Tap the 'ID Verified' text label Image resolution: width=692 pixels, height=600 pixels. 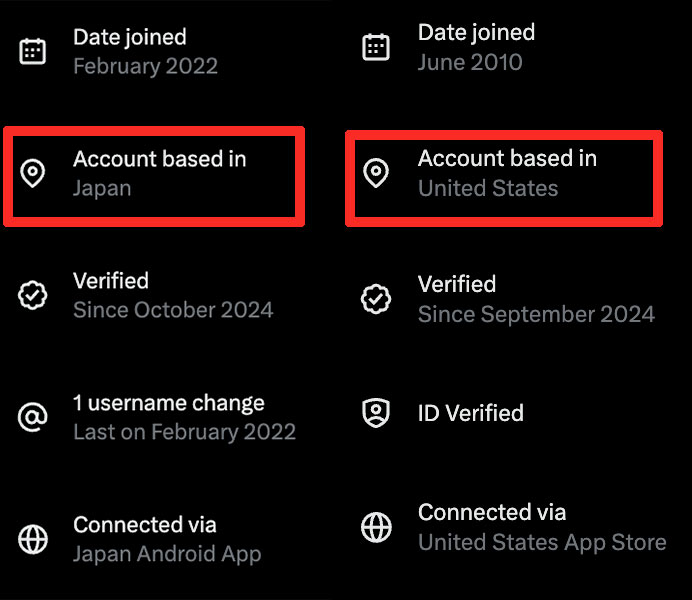470,413
